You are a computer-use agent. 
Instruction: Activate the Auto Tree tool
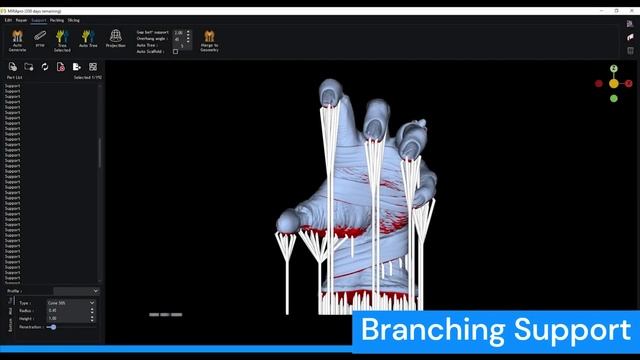coord(88,39)
